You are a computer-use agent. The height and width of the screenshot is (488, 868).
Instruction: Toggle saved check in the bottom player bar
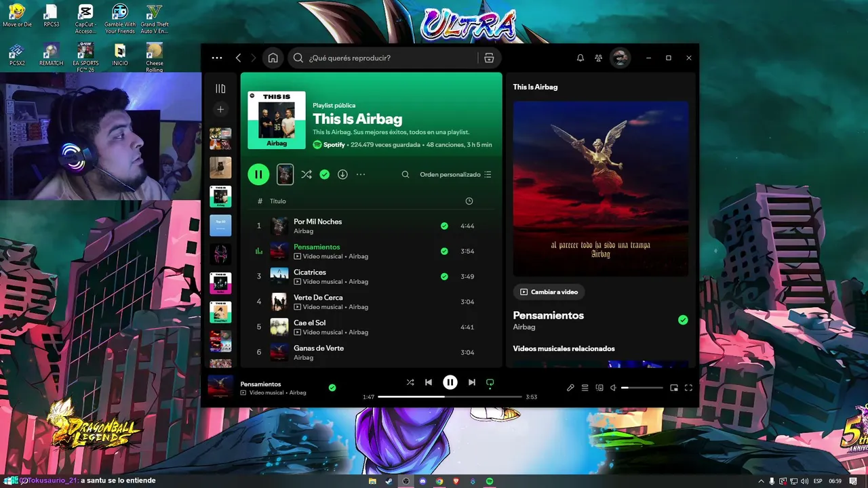332,388
